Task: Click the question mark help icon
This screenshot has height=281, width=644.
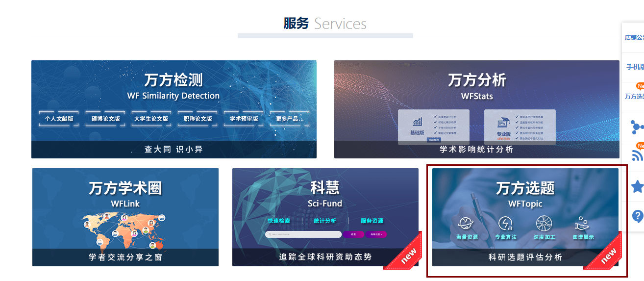Action: (637, 216)
